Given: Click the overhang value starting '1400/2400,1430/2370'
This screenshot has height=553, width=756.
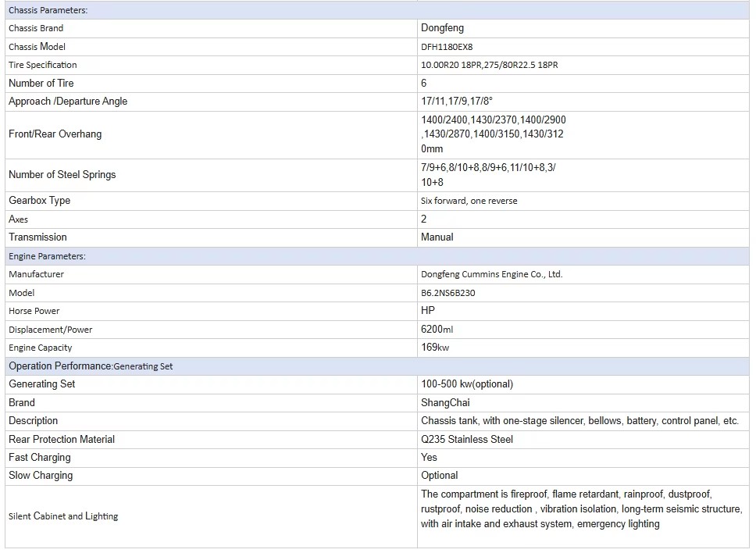Looking at the screenshot, I should pyautogui.click(x=494, y=134).
